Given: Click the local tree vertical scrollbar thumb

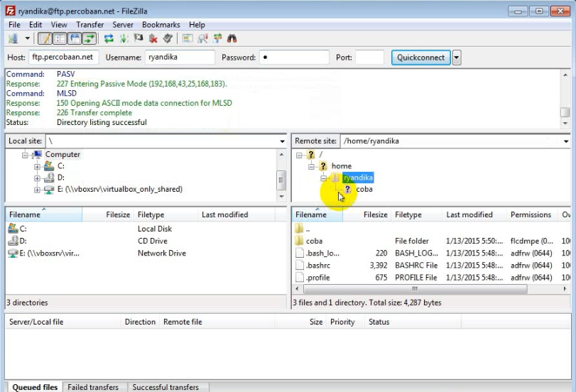Looking at the screenshot, I should (281, 180).
